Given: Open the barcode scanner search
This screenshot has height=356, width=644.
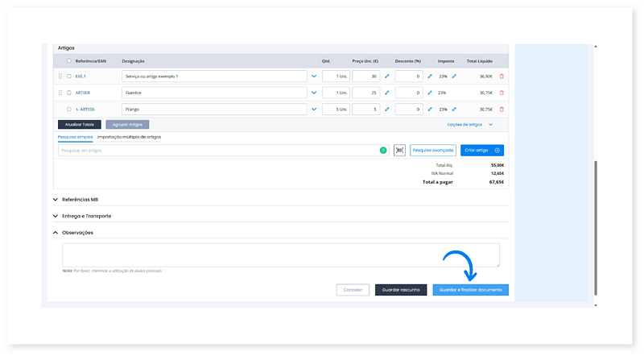Looking at the screenshot, I should (x=399, y=151).
